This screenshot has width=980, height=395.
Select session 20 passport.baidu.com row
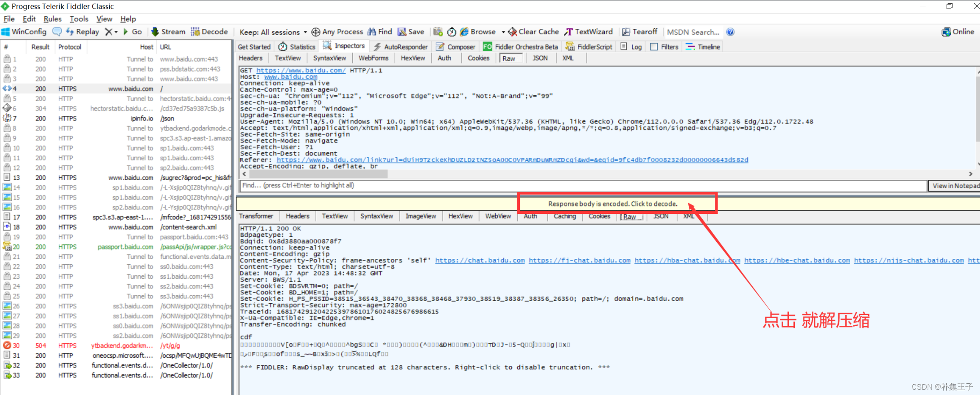[116, 247]
